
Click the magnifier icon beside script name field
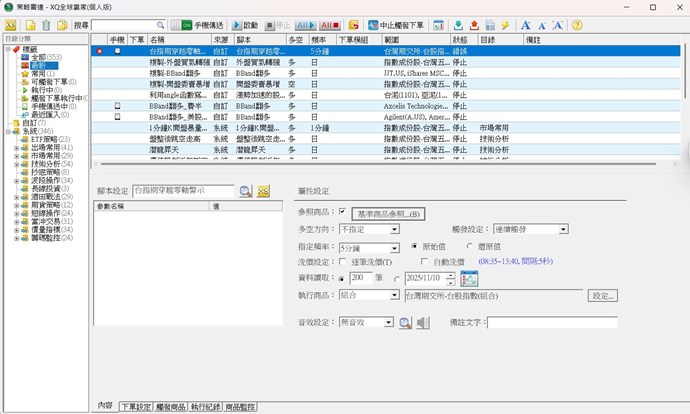point(245,190)
